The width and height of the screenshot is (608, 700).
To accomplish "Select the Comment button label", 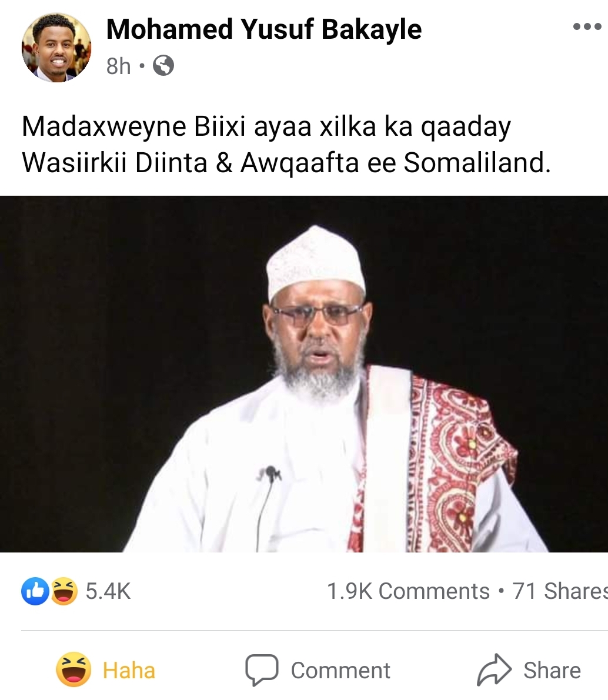I will (x=340, y=671).
